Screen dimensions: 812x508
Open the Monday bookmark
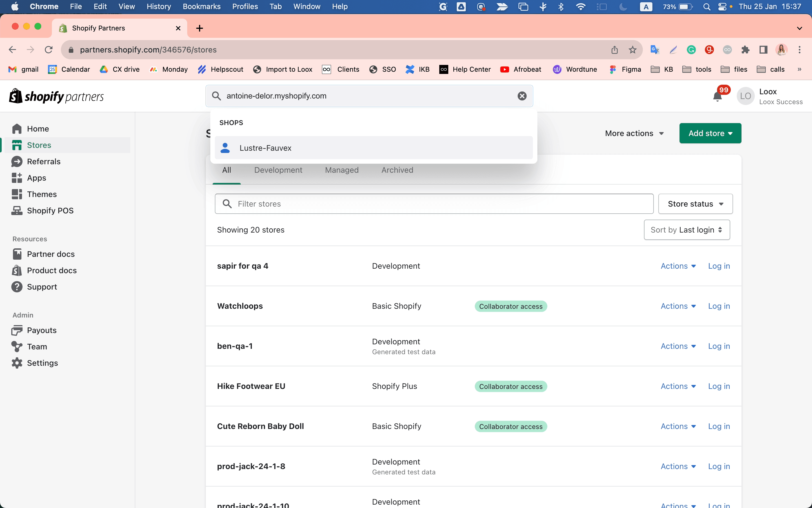click(x=169, y=69)
